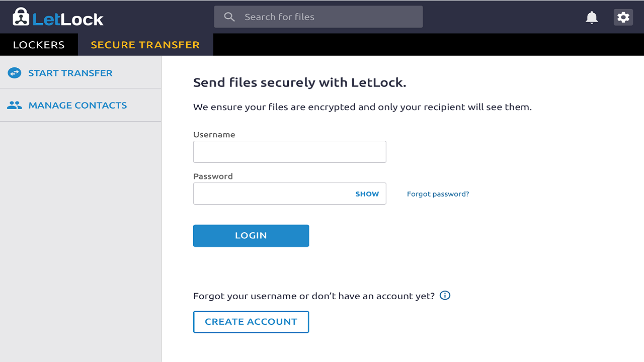Click the CREATE ACCOUNT button
644x362 pixels.
point(251,322)
